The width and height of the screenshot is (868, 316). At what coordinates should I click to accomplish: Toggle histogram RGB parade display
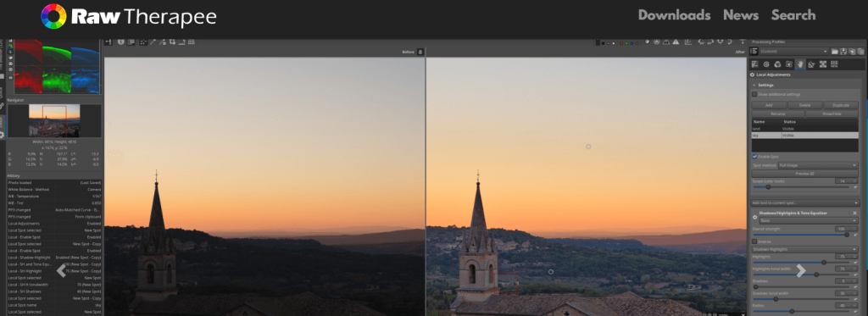[10, 51]
